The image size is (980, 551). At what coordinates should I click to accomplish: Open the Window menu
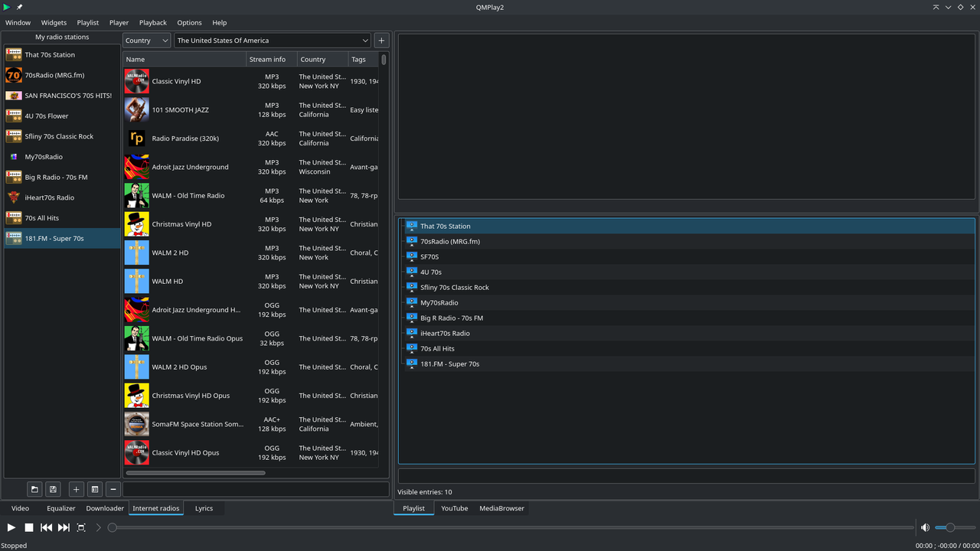point(18,23)
